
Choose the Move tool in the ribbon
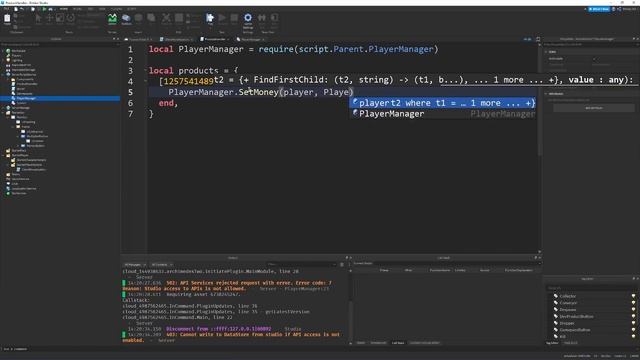[49, 18]
